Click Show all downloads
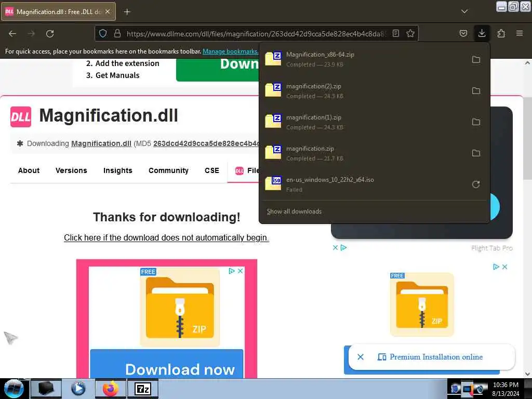The image size is (532, 399). pos(294,211)
